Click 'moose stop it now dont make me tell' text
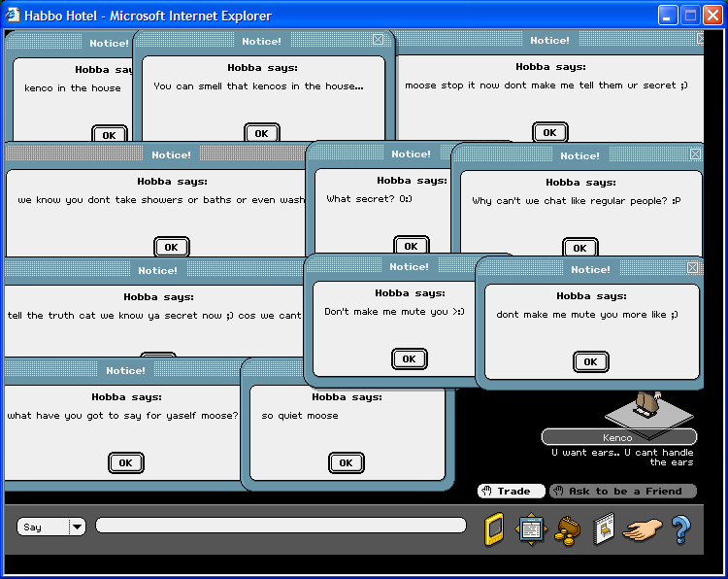Screen dimensions: 728x579 click(546, 85)
